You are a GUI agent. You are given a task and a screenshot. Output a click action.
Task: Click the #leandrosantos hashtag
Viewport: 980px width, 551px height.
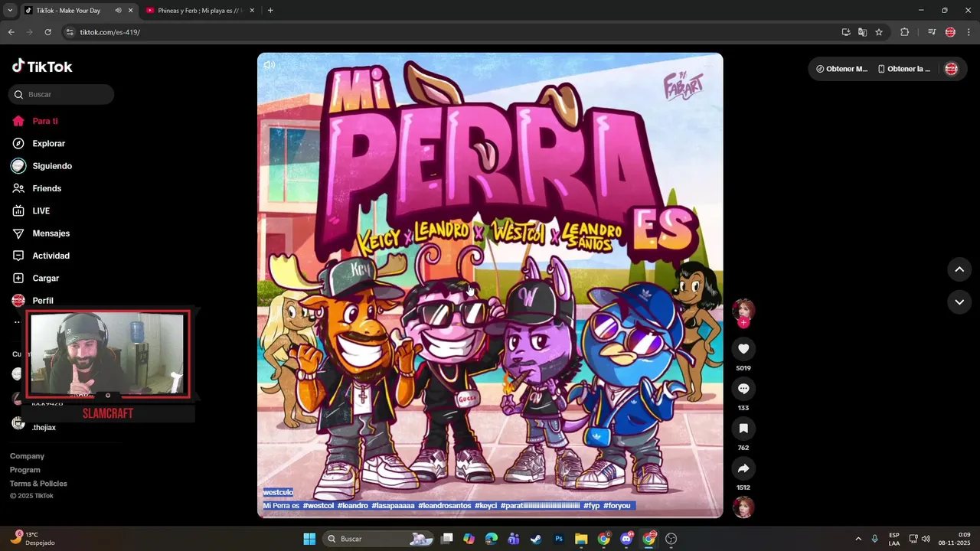444,506
